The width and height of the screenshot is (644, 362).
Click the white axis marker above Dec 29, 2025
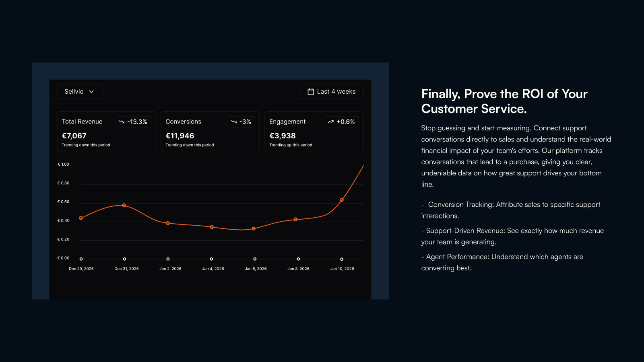click(x=81, y=259)
